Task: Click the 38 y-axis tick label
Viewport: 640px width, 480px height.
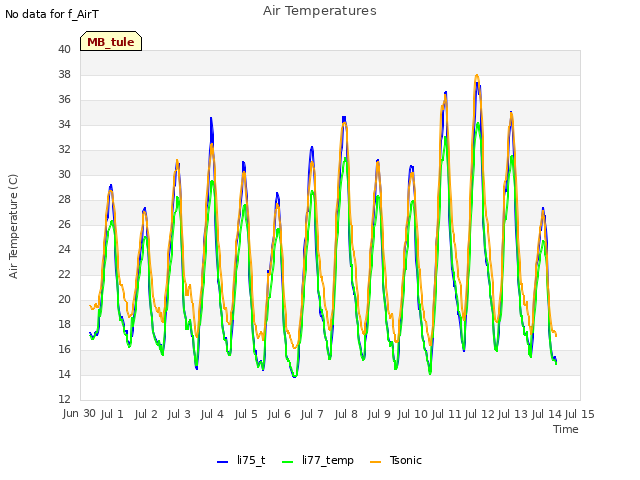Action: pyautogui.click(x=64, y=74)
